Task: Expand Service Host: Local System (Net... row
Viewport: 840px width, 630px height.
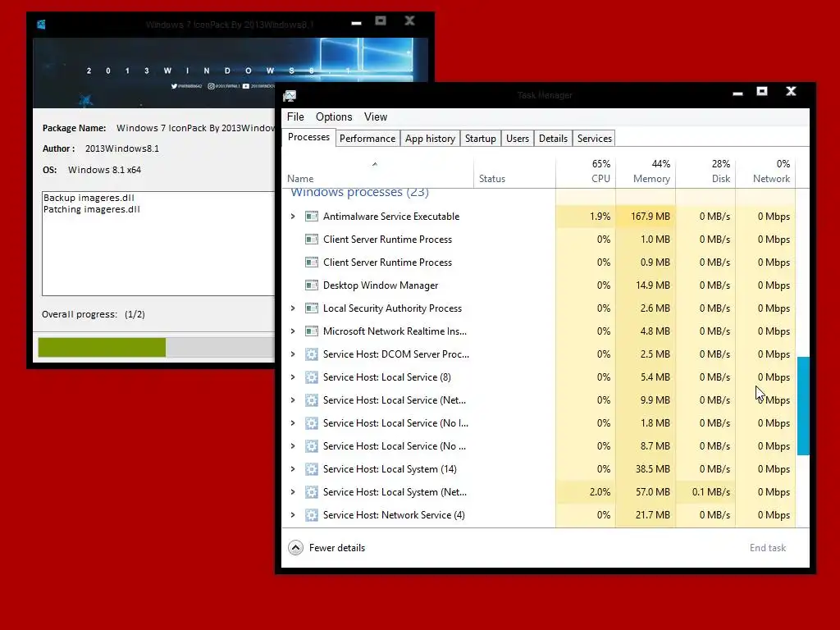Action: coord(293,492)
